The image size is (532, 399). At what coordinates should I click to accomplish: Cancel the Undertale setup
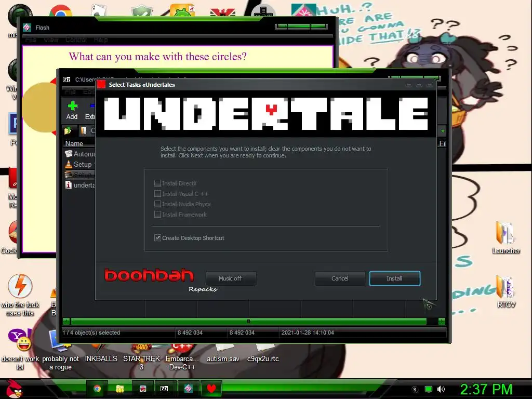pyautogui.click(x=340, y=278)
